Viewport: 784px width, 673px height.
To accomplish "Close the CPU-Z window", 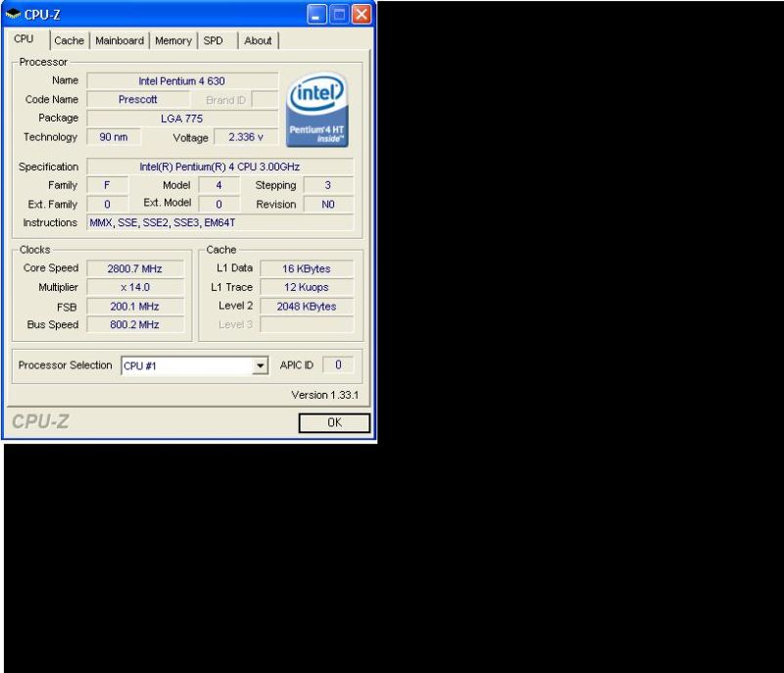I will click(x=362, y=15).
